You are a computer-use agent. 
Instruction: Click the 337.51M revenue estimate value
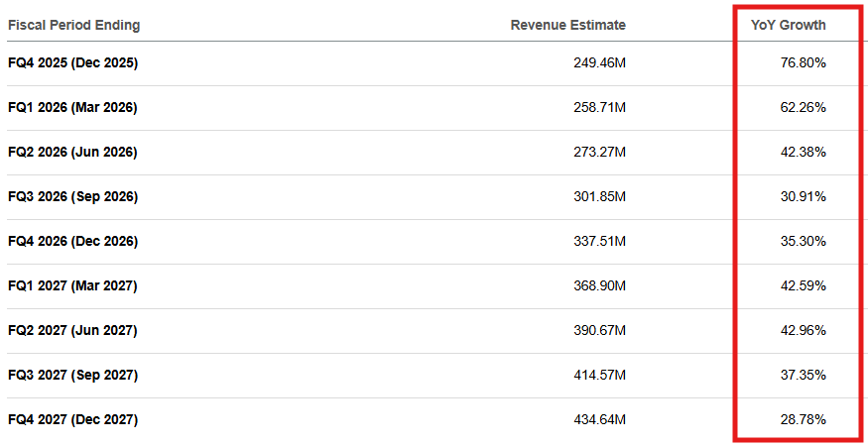click(599, 242)
